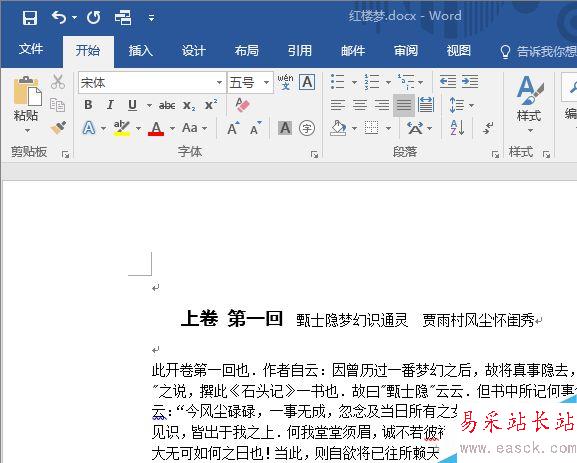Redo or repeat the last action

click(x=93, y=17)
